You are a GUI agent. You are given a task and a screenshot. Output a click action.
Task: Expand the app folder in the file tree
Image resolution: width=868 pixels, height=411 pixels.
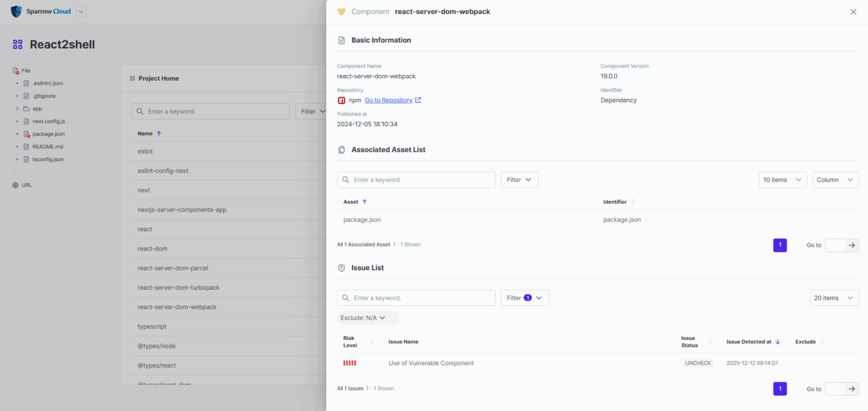coord(18,108)
